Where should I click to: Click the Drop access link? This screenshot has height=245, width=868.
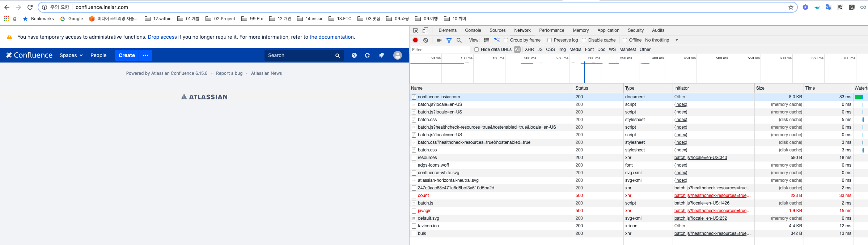pos(162,37)
